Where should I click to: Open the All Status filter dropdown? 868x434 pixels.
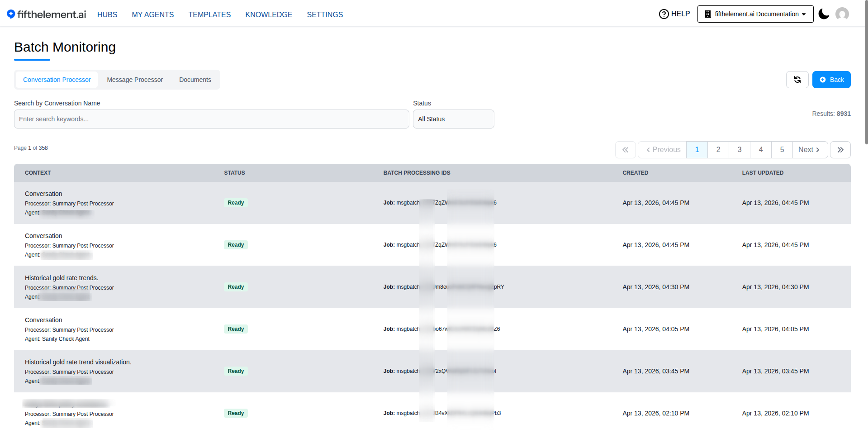[x=453, y=119]
